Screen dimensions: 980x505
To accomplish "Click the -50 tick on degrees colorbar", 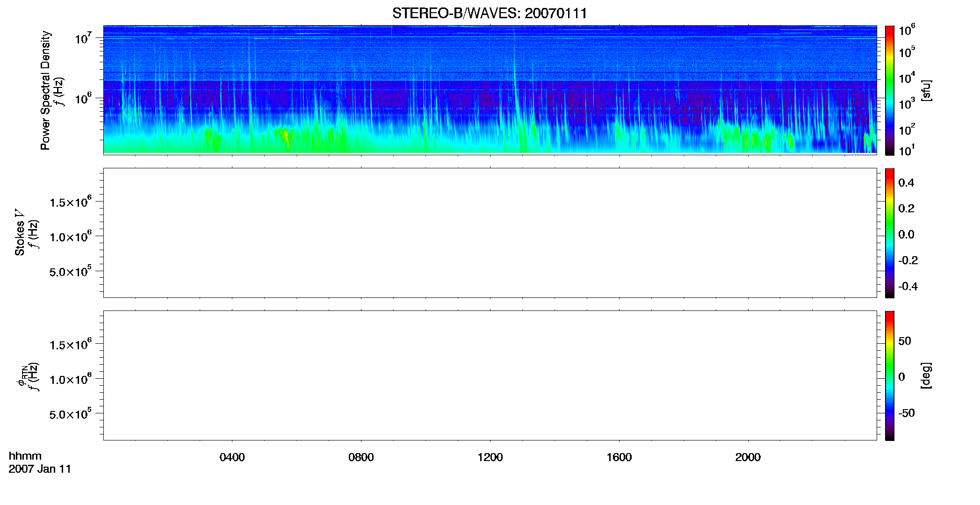I will click(907, 413).
